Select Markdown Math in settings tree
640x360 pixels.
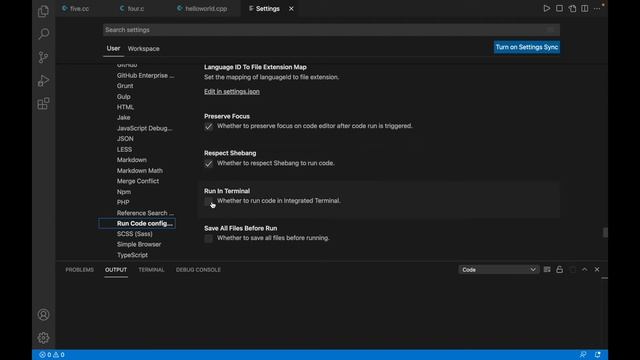pyautogui.click(x=140, y=171)
